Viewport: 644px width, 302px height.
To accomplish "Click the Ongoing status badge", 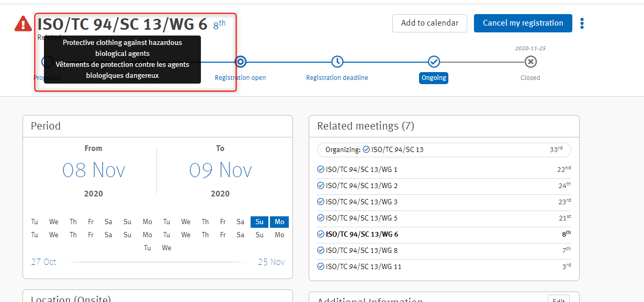I will [434, 77].
